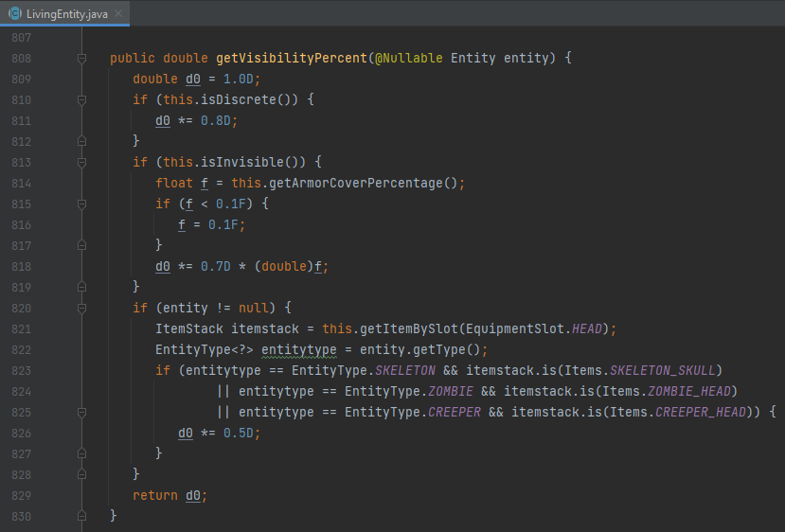Collapse the isInvisible if-block at line 813
Viewport: 785px width, 532px height.
81,162
